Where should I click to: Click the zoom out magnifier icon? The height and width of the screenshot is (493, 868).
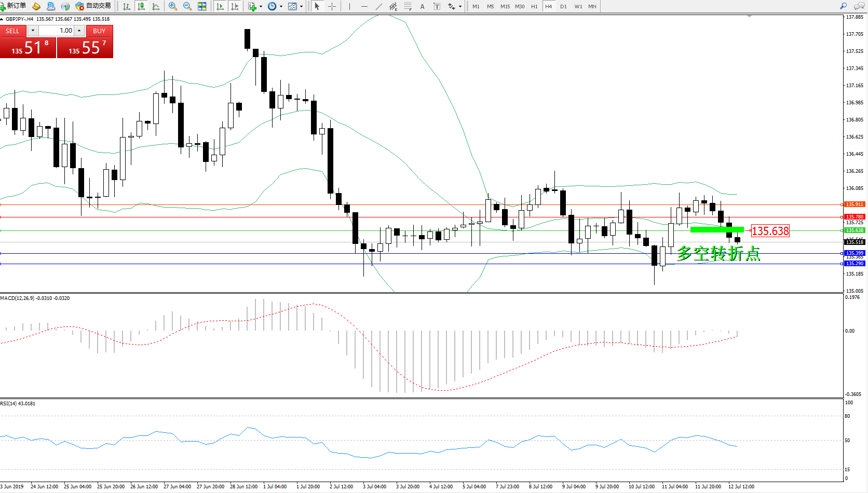pyautogui.click(x=187, y=6)
